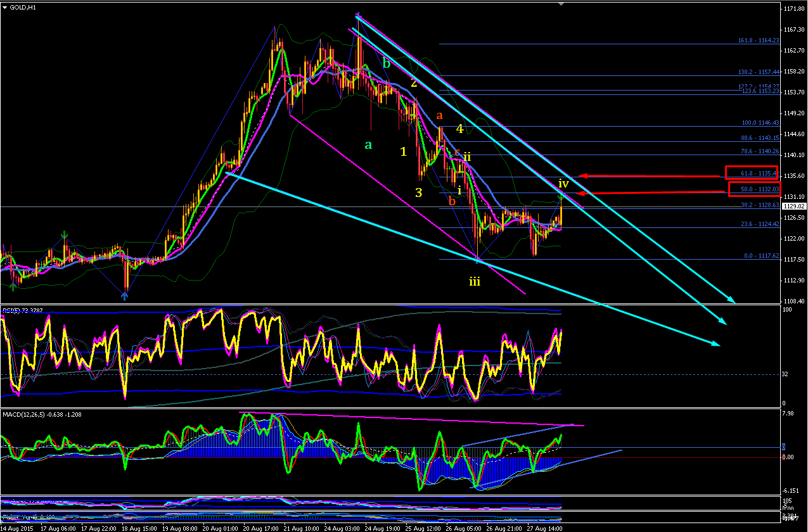Click the orange wave label 'b'
The height and width of the screenshot is (532, 808).
(452, 201)
